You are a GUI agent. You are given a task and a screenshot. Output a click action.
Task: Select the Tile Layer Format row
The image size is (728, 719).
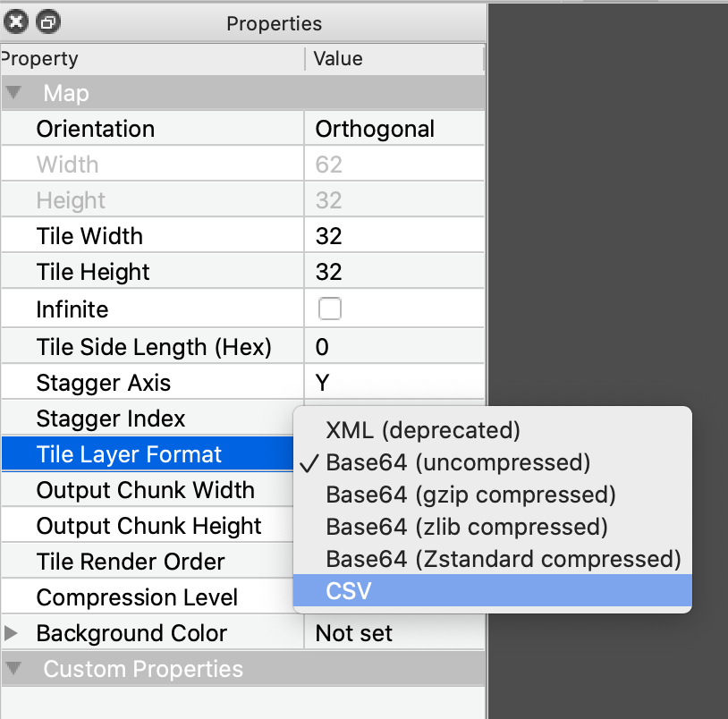148,454
